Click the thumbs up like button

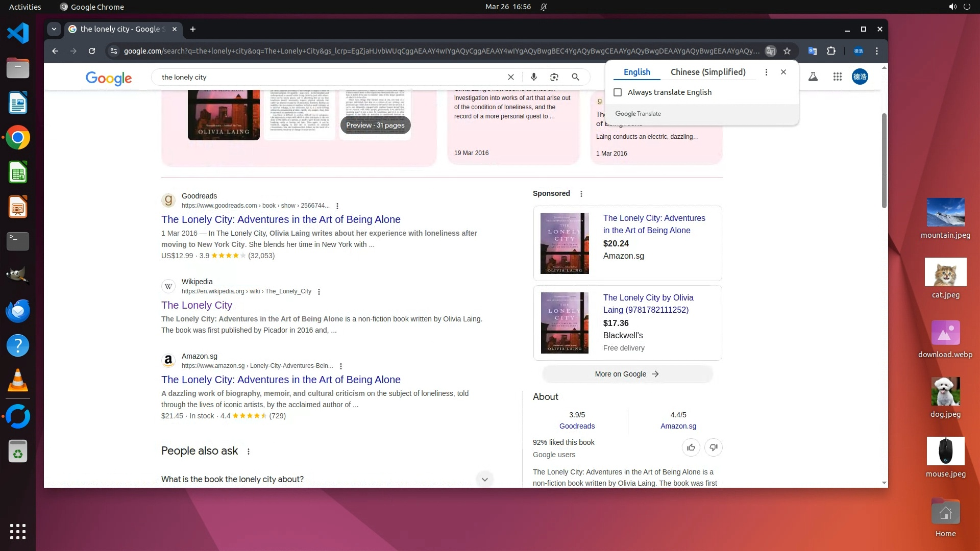coord(691,447)
